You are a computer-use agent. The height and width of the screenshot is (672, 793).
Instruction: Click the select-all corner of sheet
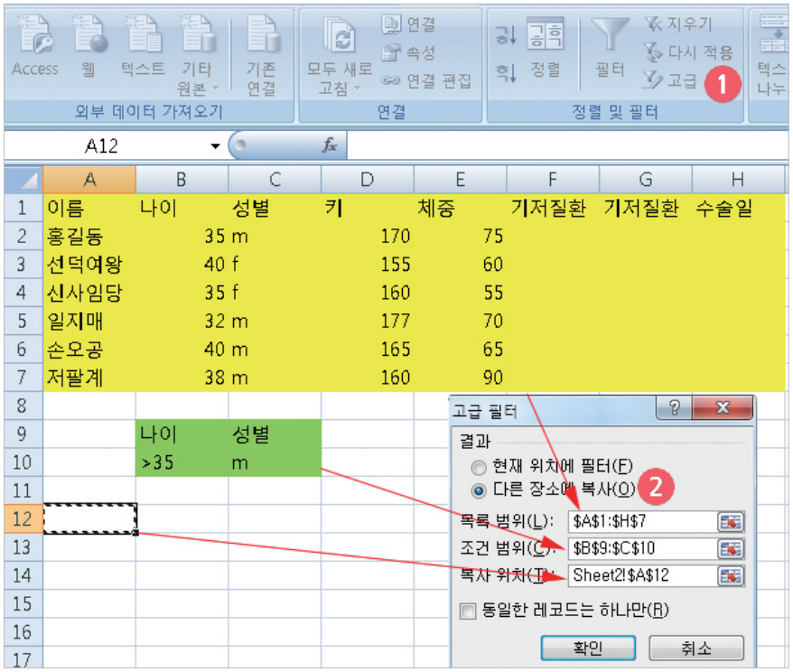pyautogui.click(x=23, y=180)
